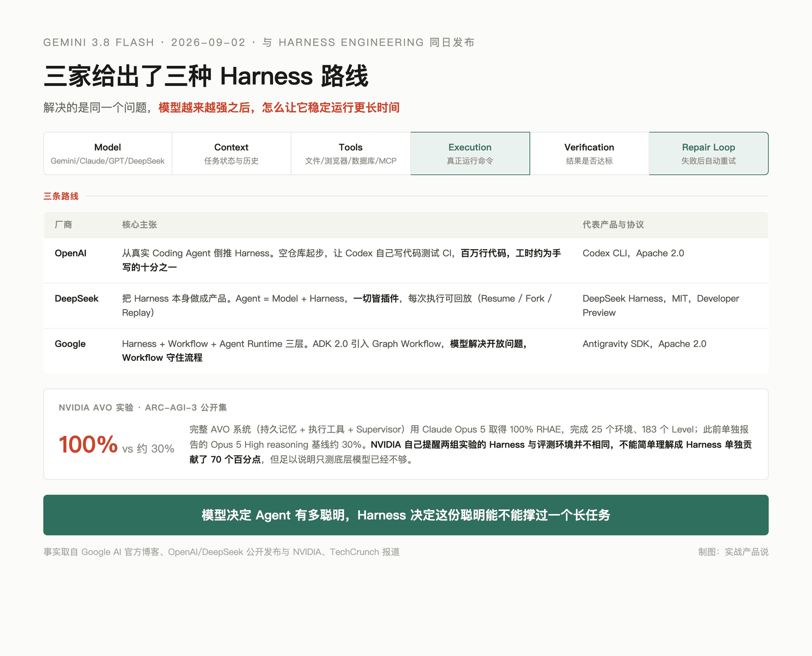The height and width of the screenshot is (656, 812).
Task: Select the Context pipeline box
Action: (x=231, y=154)
